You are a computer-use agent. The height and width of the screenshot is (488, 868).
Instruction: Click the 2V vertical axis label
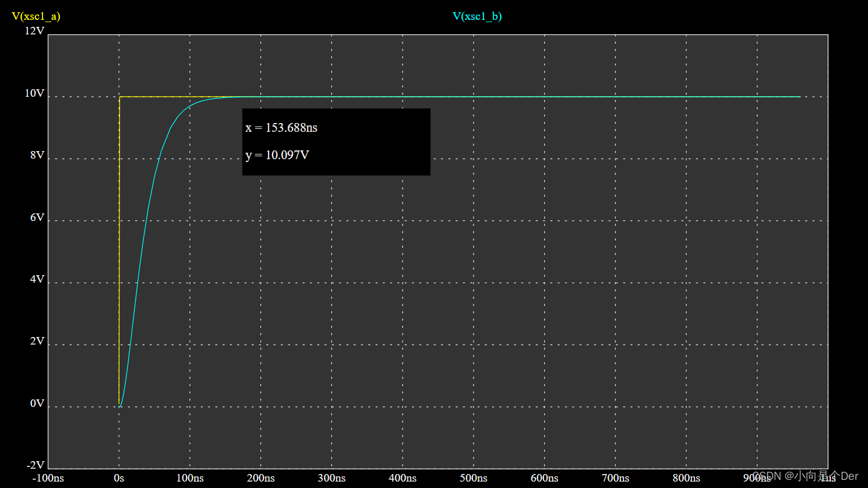[x=37, y=341]
